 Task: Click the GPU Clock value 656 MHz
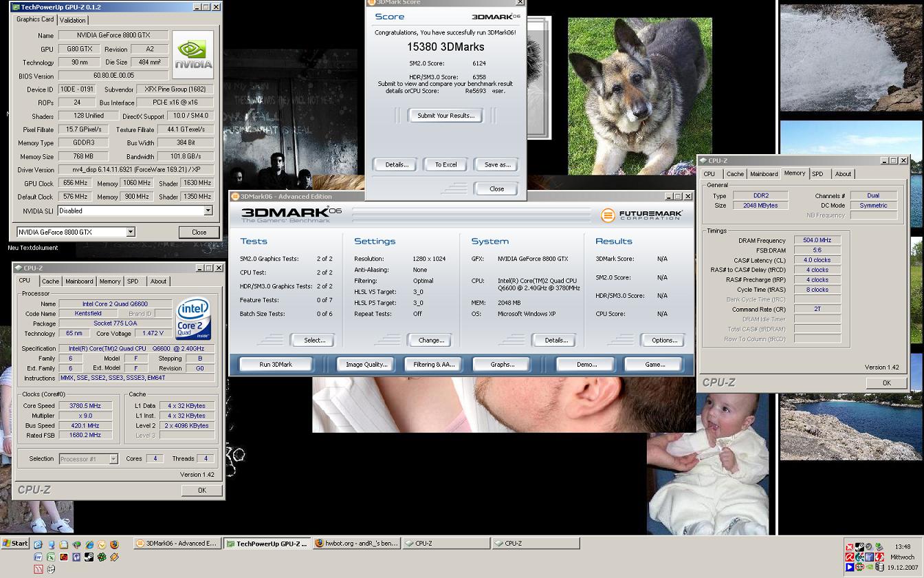pyautogui.click(x=75, y=183)
